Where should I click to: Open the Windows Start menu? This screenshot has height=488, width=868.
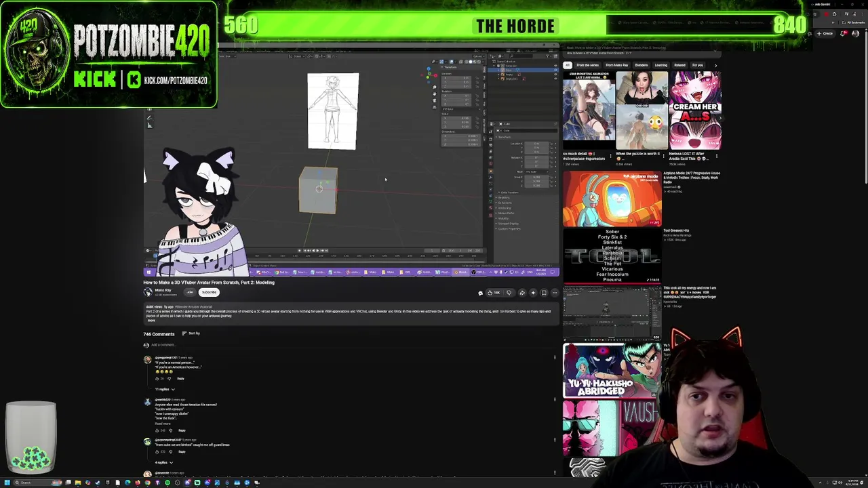7,483
